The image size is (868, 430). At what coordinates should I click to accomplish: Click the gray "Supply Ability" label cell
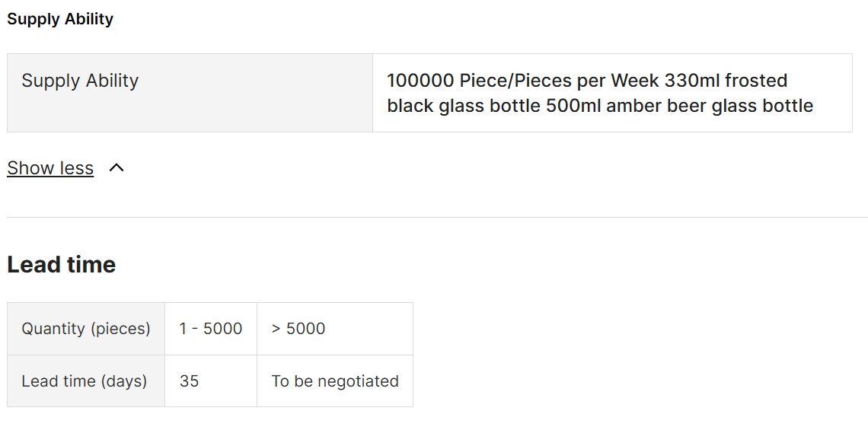(190, 93)
